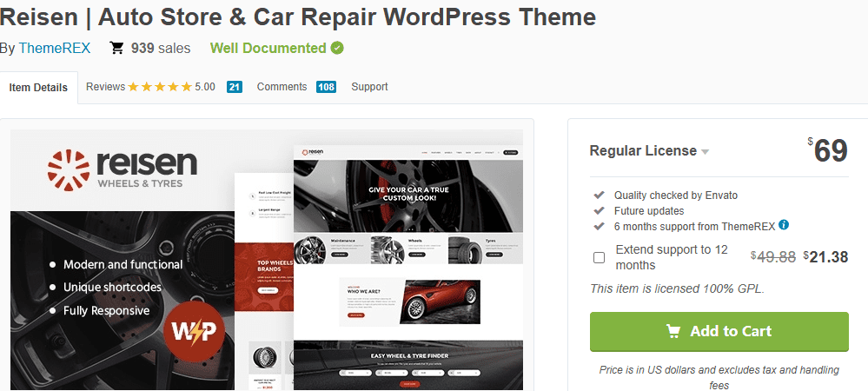Click the 'Quality checked by Envato' text
The image size is (868, 391).
click(676, 195)
